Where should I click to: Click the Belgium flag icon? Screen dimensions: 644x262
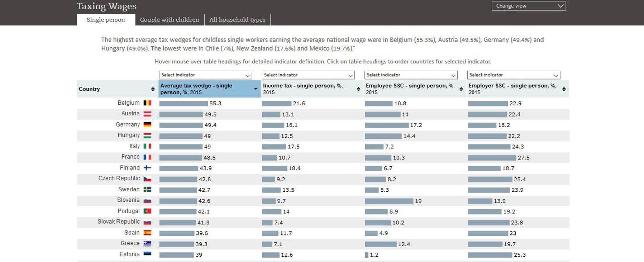tap(147, 103)
